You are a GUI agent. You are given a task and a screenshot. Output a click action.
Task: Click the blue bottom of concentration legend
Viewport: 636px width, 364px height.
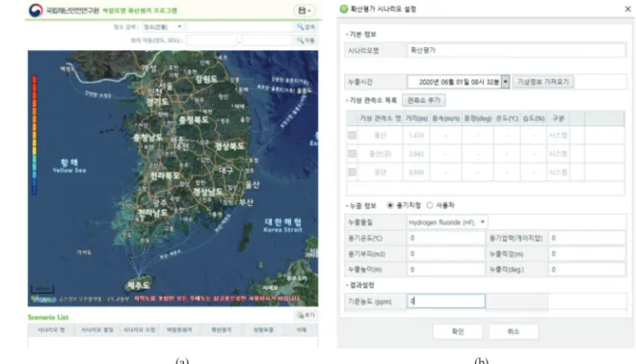(x=35, y=189)
